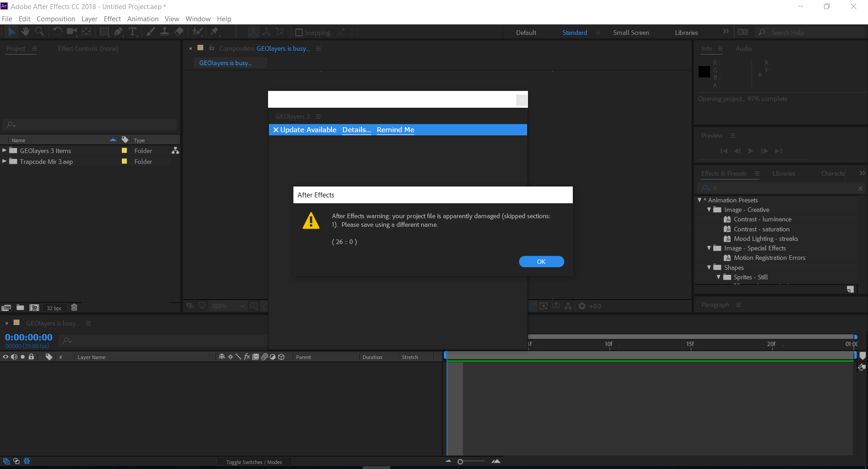Click the 3D layer cube switch column header

point(281,357)
